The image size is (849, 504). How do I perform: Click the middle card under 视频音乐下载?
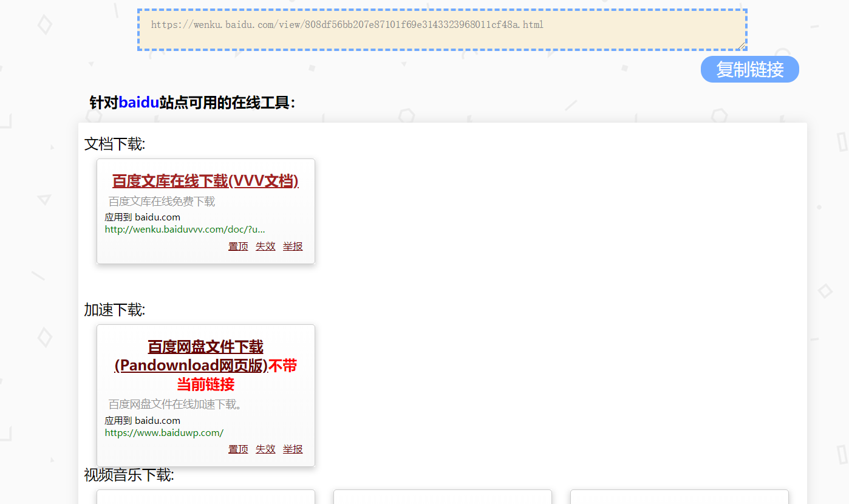point(442,499)
